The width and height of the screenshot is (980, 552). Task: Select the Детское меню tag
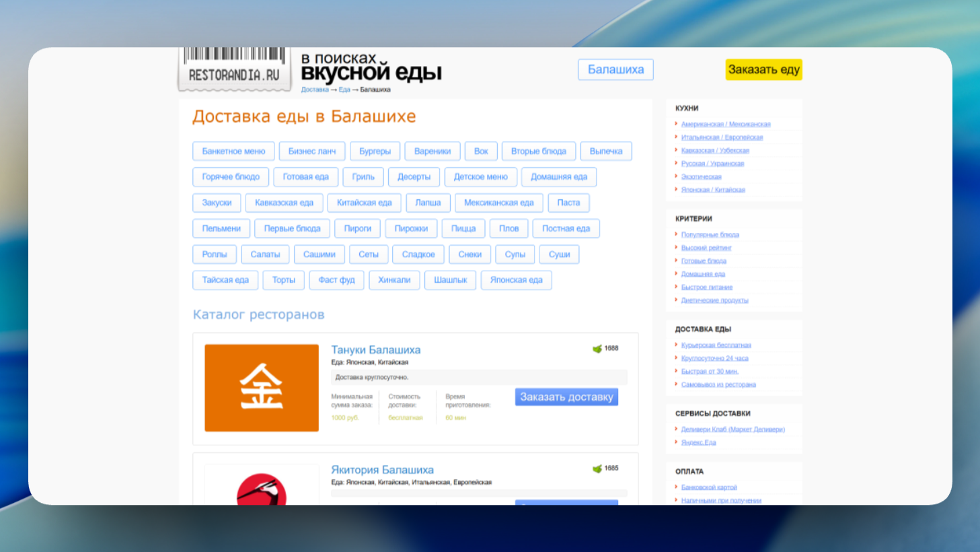[480, 176]
